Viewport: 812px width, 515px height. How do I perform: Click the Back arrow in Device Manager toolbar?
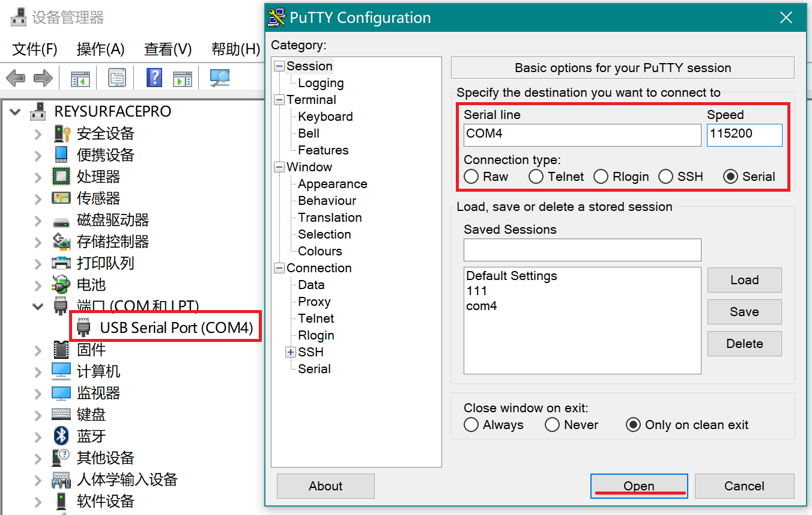pyautogui.click(x=15, y=78)
